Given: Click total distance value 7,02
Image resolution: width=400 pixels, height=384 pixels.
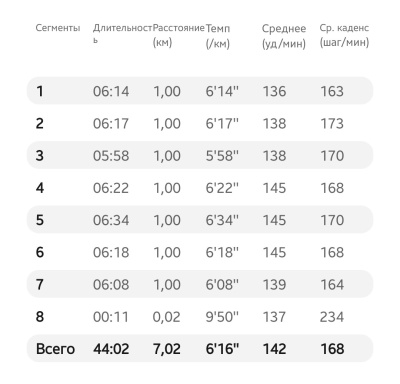Looking at the screenshot, I should point(167,349).
